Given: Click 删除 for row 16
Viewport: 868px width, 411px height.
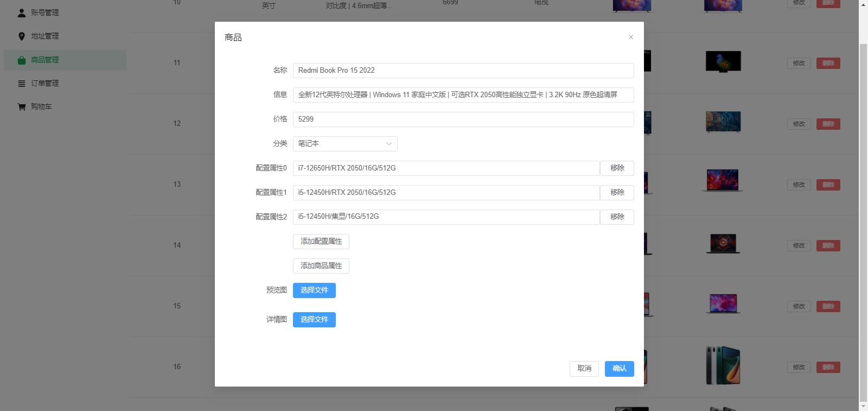Looking at the screenshot, I should 828,368.
